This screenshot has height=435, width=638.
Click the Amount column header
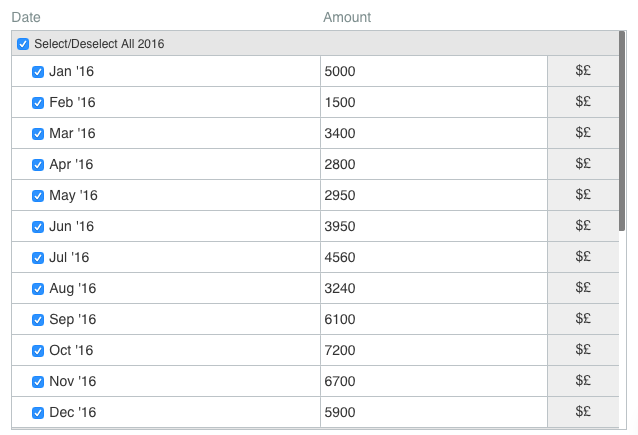[347, 17]
